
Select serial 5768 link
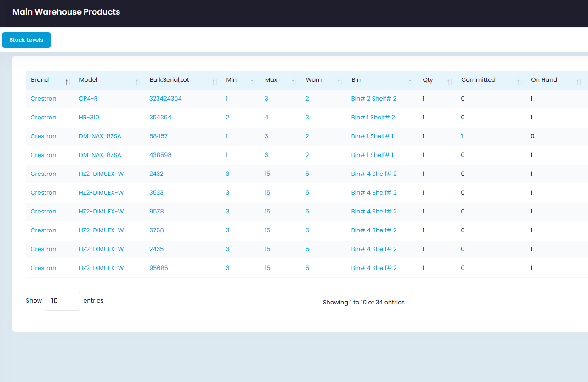(x=157, y=230)
